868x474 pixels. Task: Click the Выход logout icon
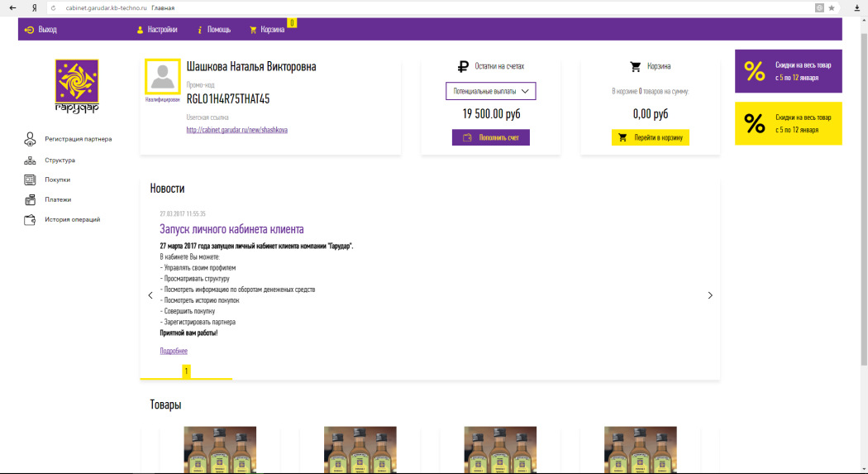click(29, 29)
